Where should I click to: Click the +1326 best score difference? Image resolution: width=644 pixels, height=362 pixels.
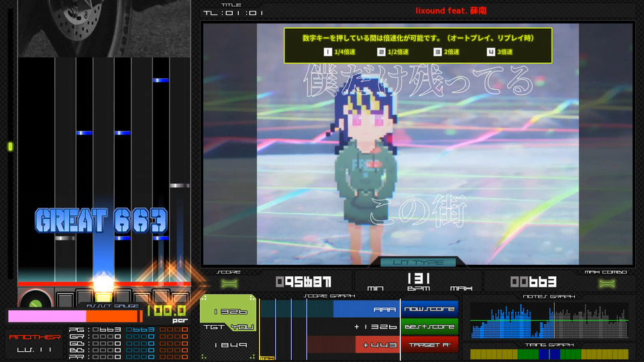pos(376,327)
